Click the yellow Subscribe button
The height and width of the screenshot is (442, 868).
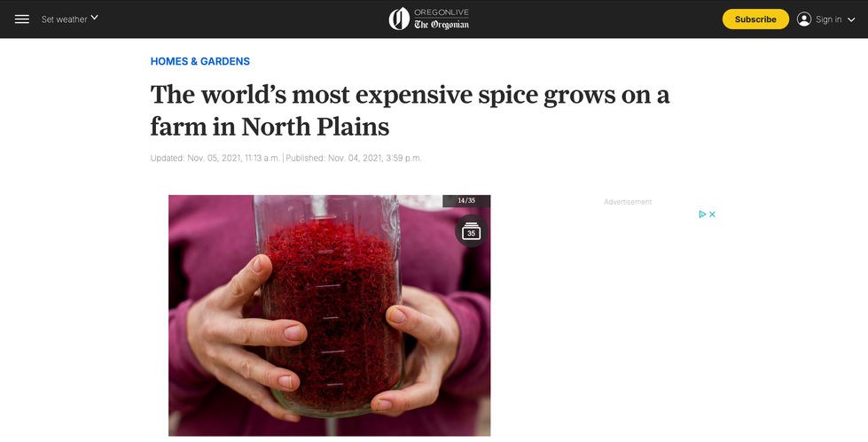click(x=755, y=19)
